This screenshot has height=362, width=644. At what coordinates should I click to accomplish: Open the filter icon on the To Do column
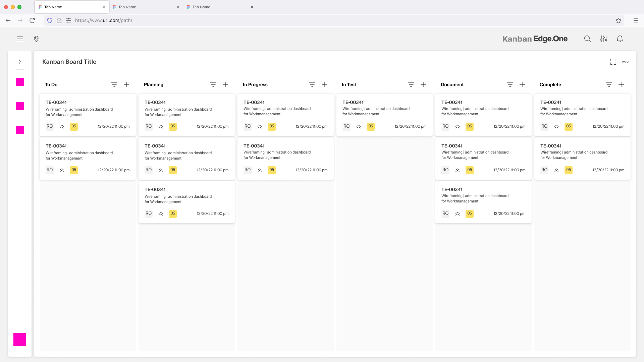point(114,84)
